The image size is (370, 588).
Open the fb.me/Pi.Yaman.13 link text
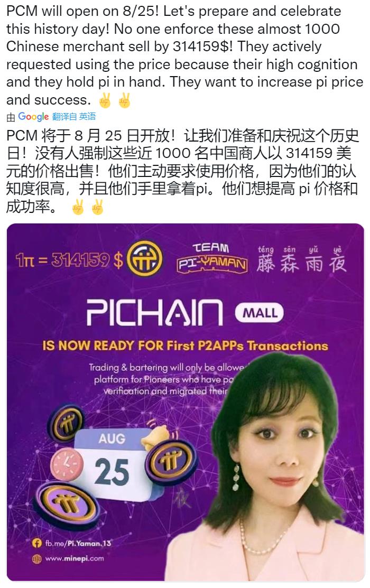(78, 543)
